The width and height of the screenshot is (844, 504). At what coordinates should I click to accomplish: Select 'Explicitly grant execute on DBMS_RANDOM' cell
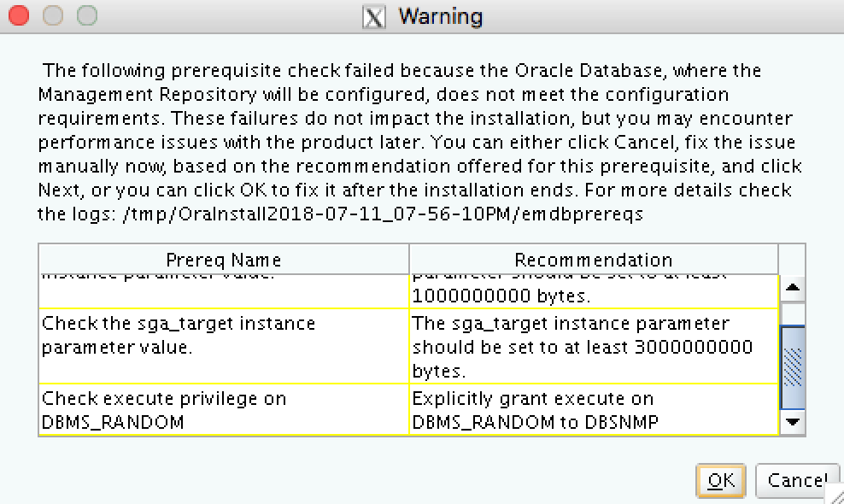pos(593,409)
